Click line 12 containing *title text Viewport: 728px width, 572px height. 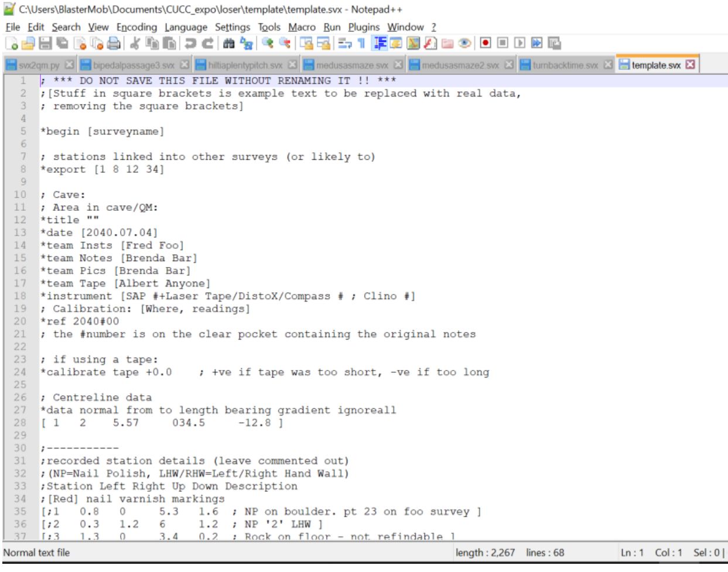click(x=69, y=220)
